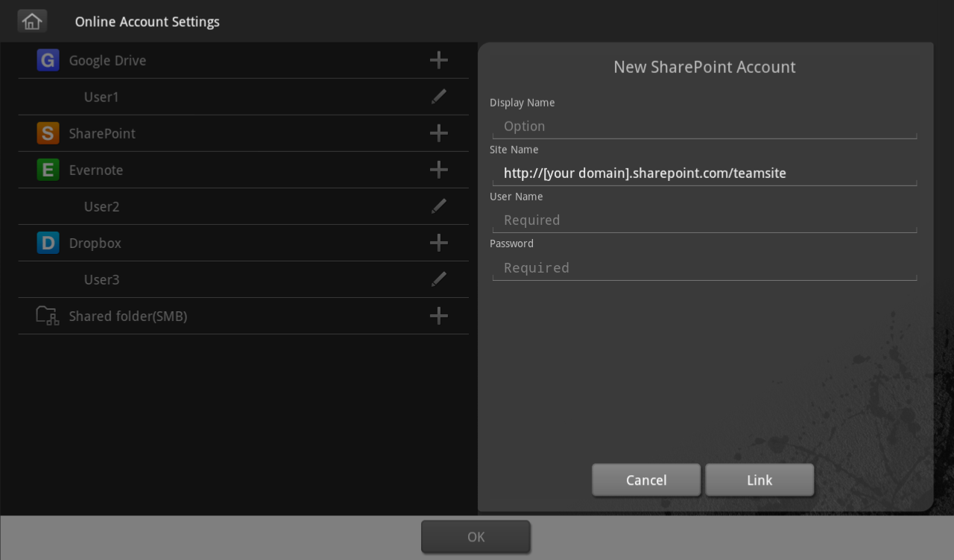The height and width of the screenshot is (560, 954).
Task: Add a new Dropbox account
Action: [x=439, y=243]
